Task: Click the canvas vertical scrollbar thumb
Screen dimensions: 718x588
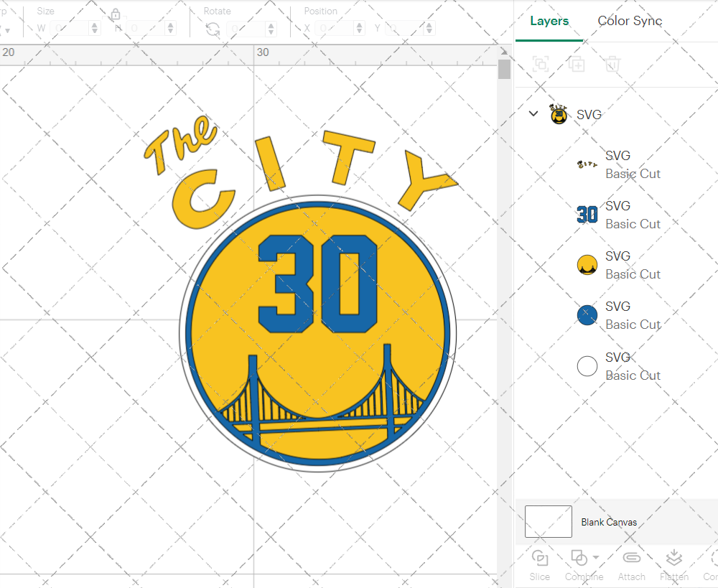Action: pos(504,69)
